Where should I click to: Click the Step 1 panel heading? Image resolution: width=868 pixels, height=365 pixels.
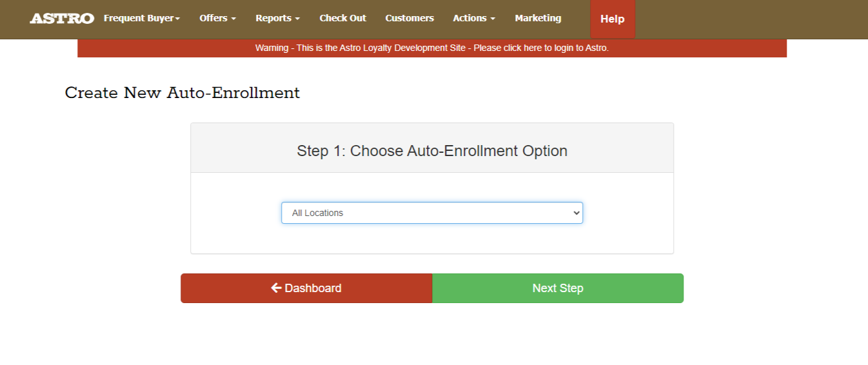click(x=431, y=151)
